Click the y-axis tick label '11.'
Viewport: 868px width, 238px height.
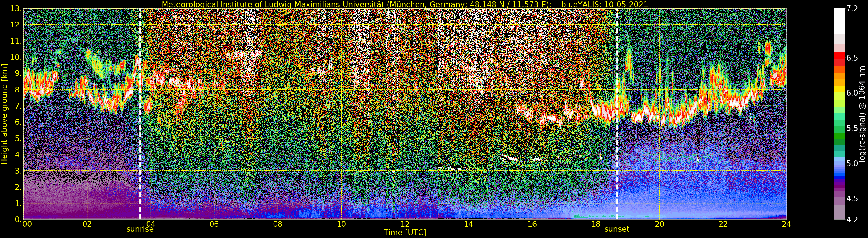coord(16,41)
